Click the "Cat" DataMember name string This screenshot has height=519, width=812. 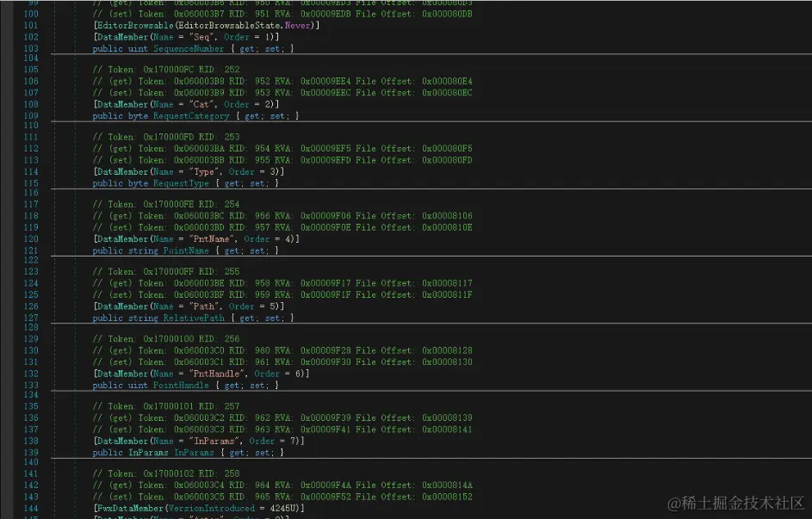(x=201, y=104)
